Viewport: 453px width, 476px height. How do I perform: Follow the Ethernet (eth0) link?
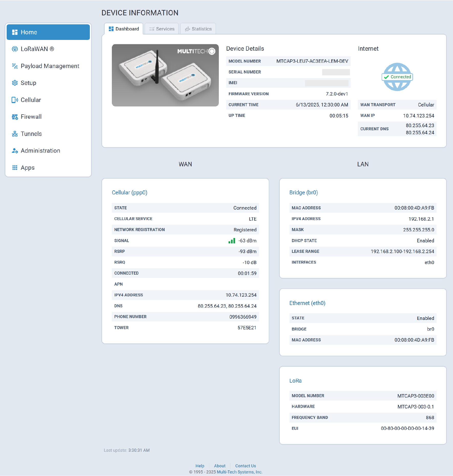tap(307, 303)
